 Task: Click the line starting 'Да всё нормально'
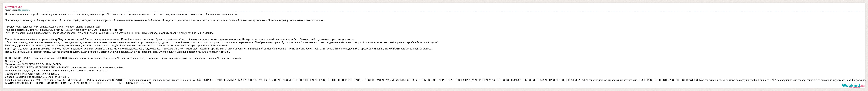64,30
